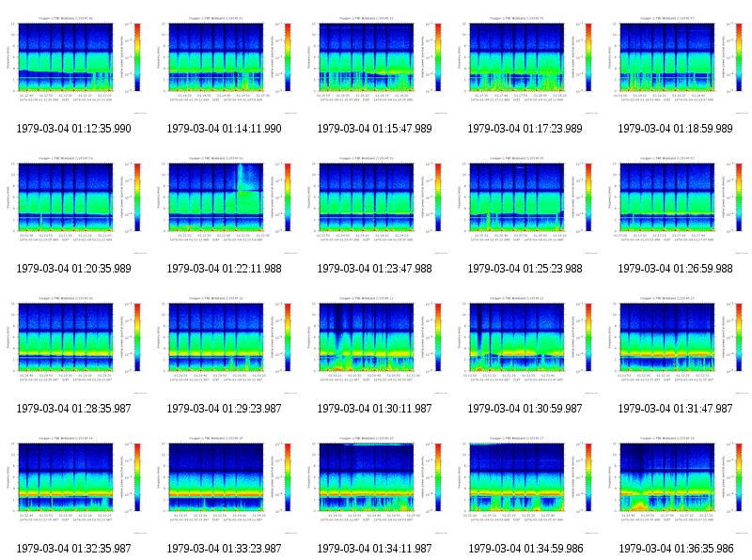Click caption 1979-03-04 01:36:35.986
This screenshot has width=752, height=560.
tap(676, 549)
